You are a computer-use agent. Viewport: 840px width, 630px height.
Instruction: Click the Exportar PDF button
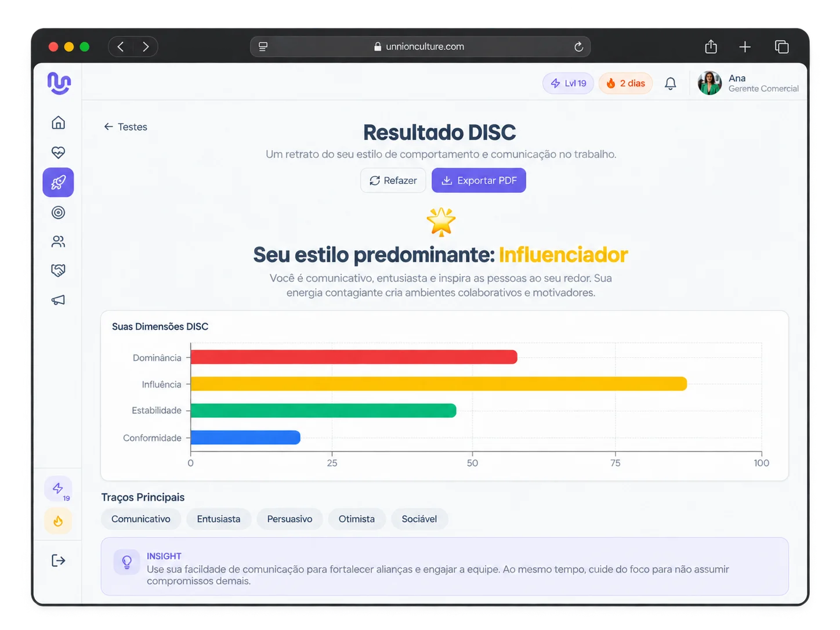(479, 180)
